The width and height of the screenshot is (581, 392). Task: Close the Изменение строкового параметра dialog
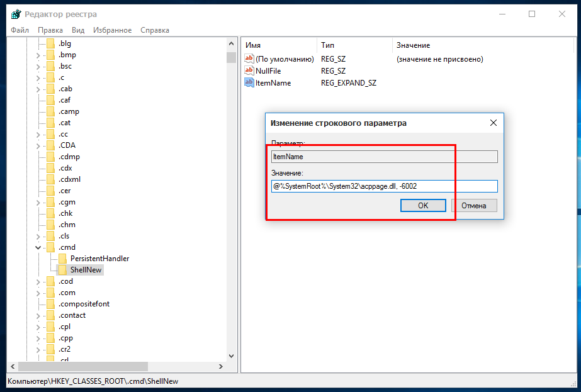pyautogui.click(x=493, y=123)
